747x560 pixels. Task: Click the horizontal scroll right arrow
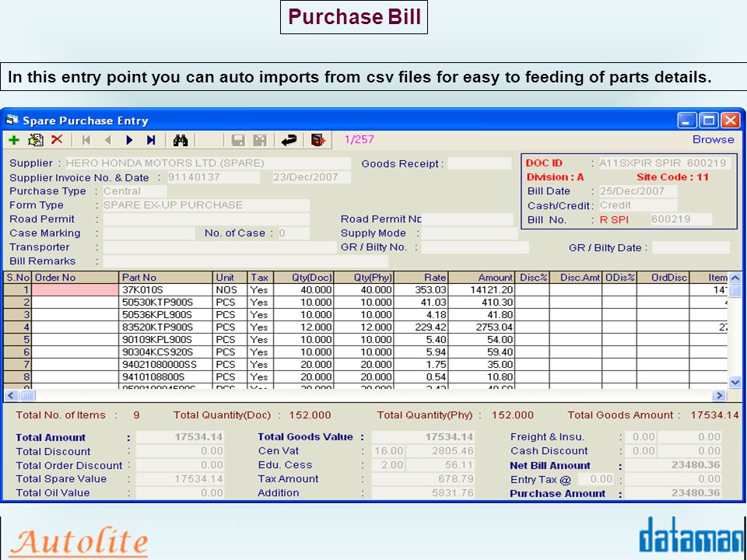[x=719, y=395]
